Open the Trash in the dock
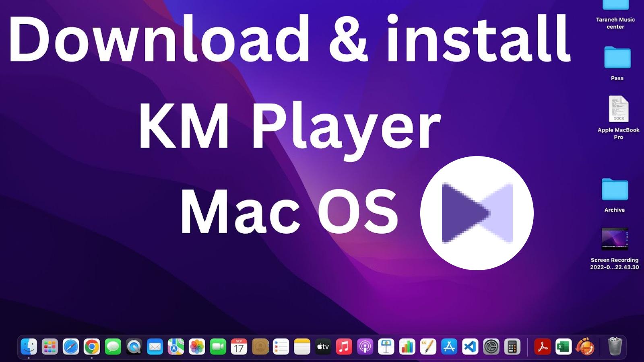 615,347
